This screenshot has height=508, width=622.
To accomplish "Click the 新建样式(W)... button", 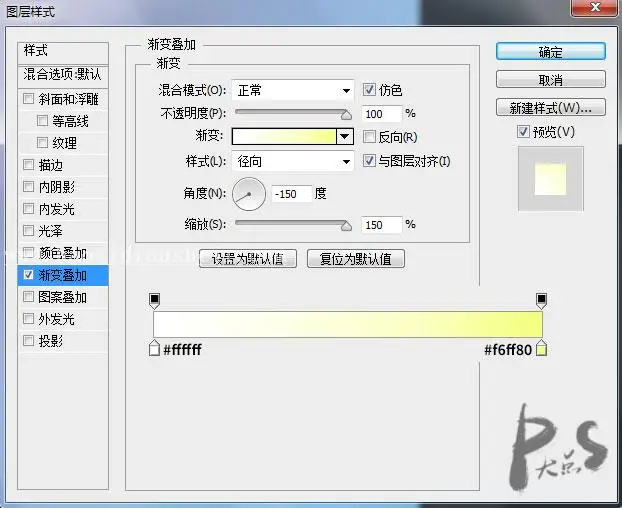I will tap(551, 107).
